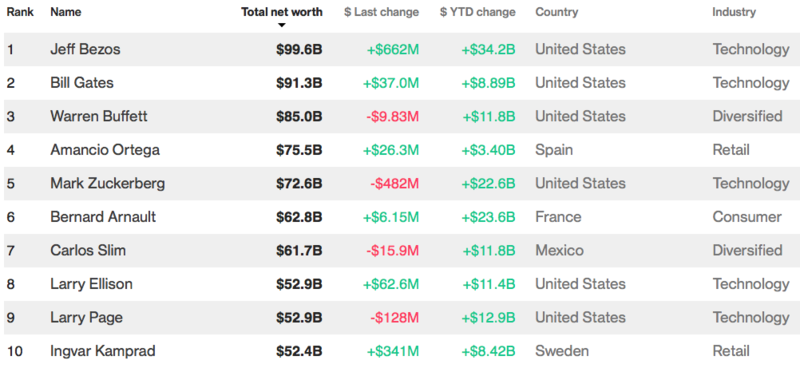Open Jeff Bezos profile link
Image resolution: width=800 pixels, height=368 pixels.
(85, 50)
